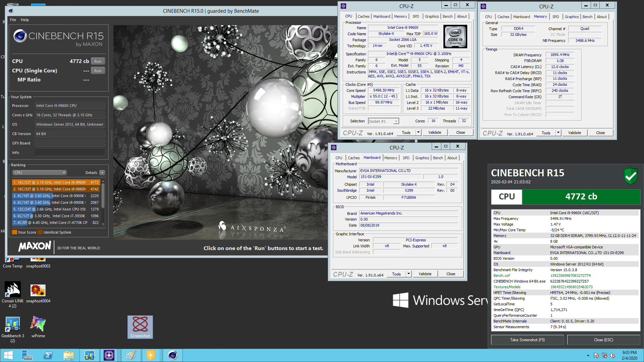Switch to Graphics tab in CPU-Z Mainboard window

tap(422, 158)
